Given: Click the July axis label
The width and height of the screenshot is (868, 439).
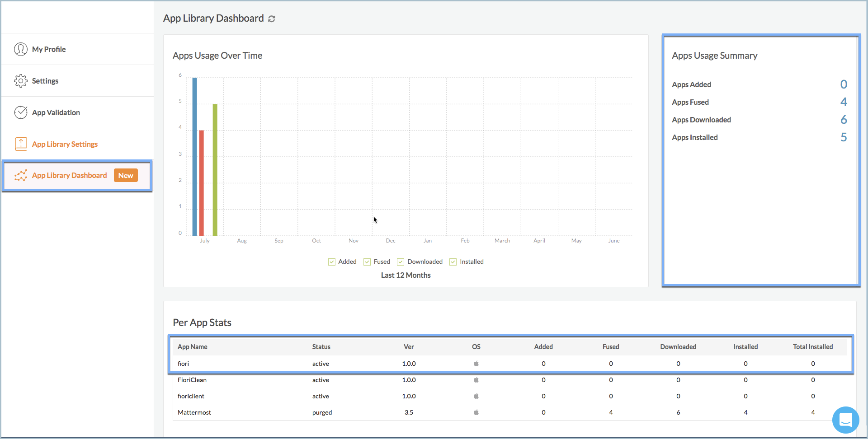Looking at the screenshot, I should (x=205, y=241).
